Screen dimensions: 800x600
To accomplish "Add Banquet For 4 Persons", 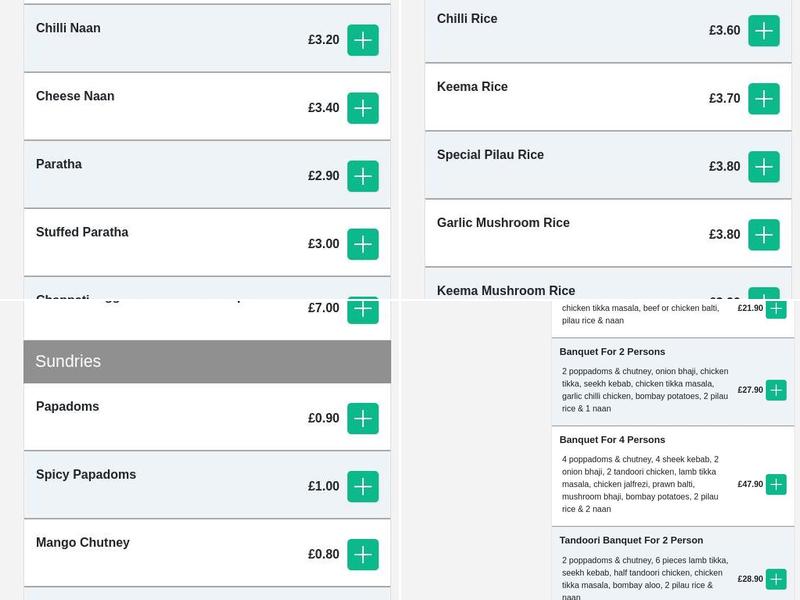I will coord(776,484).
